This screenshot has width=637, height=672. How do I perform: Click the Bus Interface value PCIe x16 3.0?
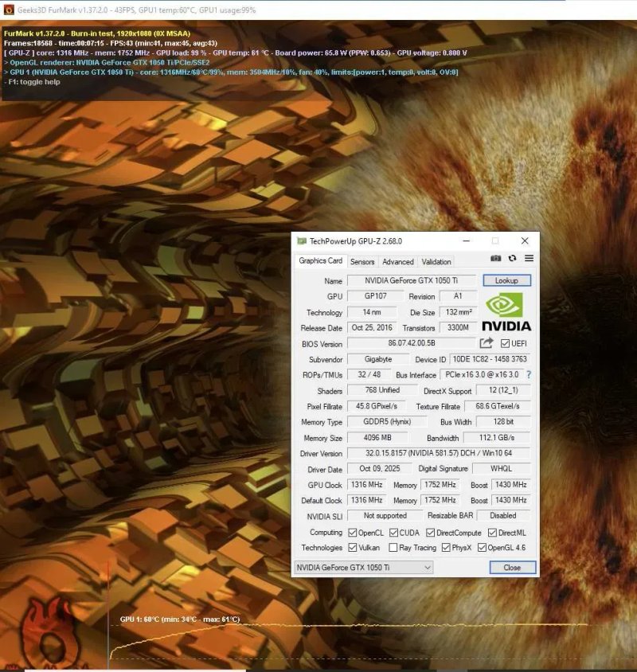[x=482, y=374]
